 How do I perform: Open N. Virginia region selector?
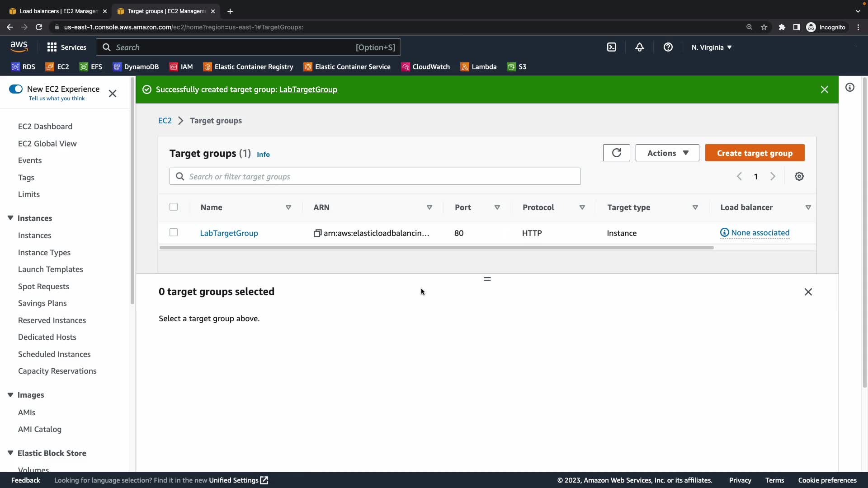(711, 47)
